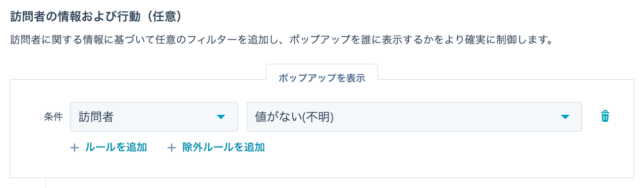This screenshot has width=644, height=188.
Task: Click the 訪問者 text in the first combo box
Action: 96,117
